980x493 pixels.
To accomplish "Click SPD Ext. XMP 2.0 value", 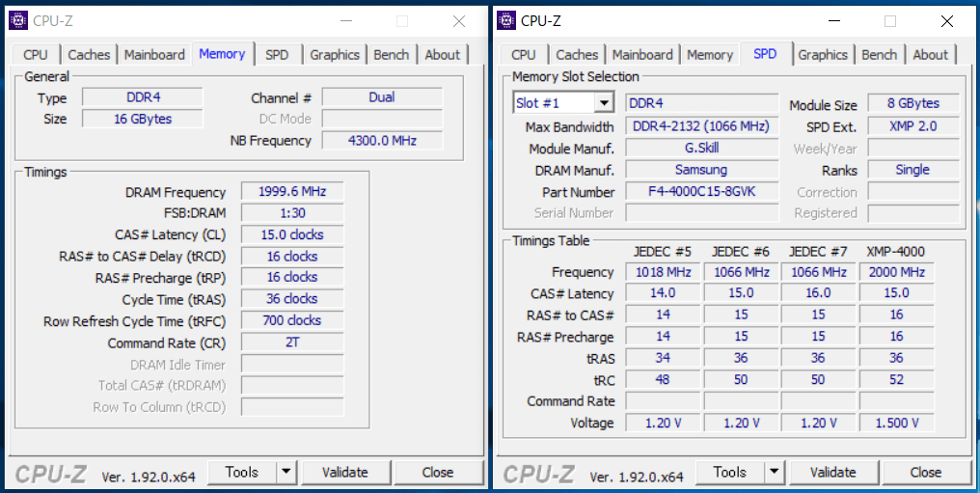I will coord(913,126).
